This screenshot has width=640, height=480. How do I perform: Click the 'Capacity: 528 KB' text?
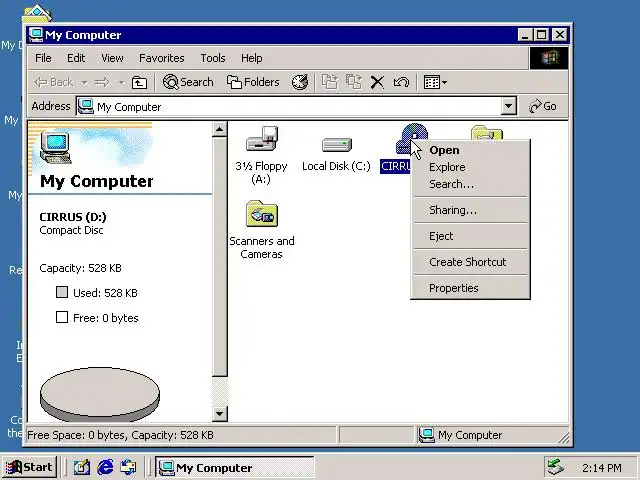tap(80, 268)
